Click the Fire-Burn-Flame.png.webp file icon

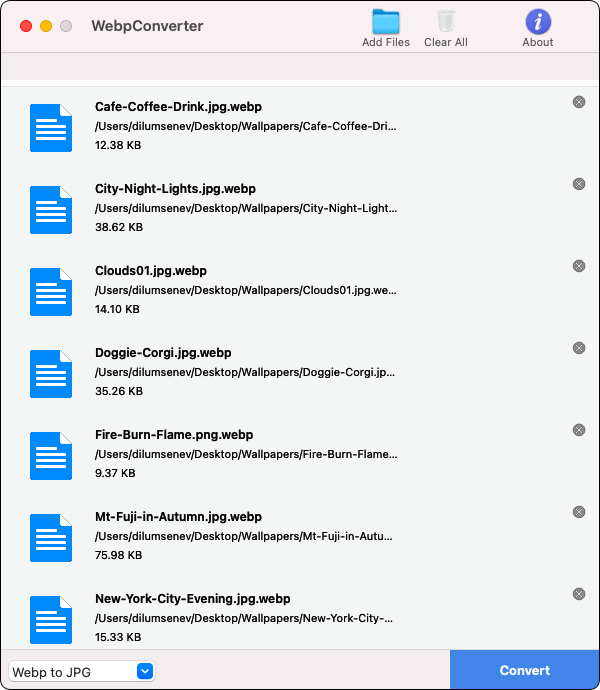coord(51,455)
